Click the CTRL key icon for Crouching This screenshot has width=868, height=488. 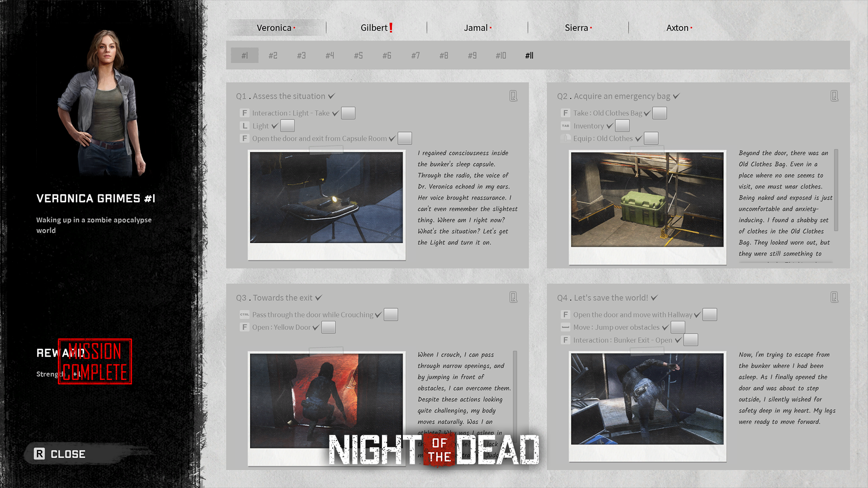(x=245, y=314)
